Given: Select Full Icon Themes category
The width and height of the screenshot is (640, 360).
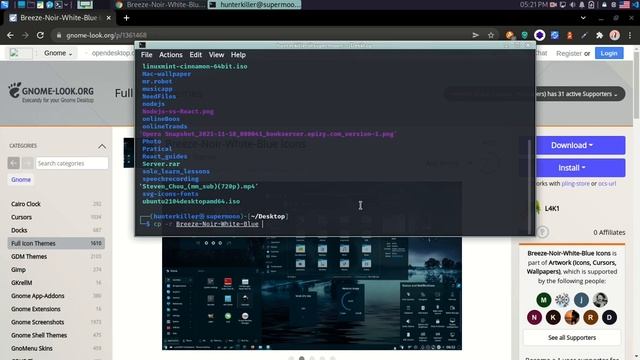Looking at the screenshot, I should [x=56, y=243].
